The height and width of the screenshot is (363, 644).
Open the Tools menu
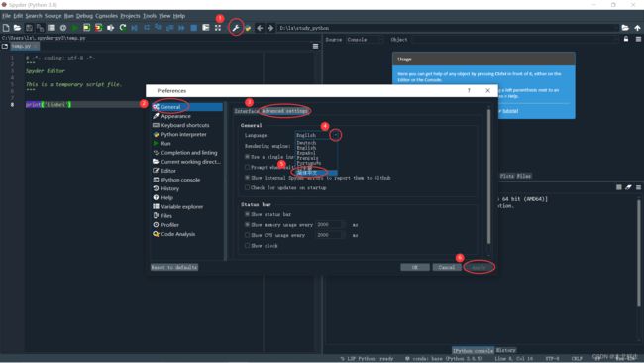(x=150, y=16)
